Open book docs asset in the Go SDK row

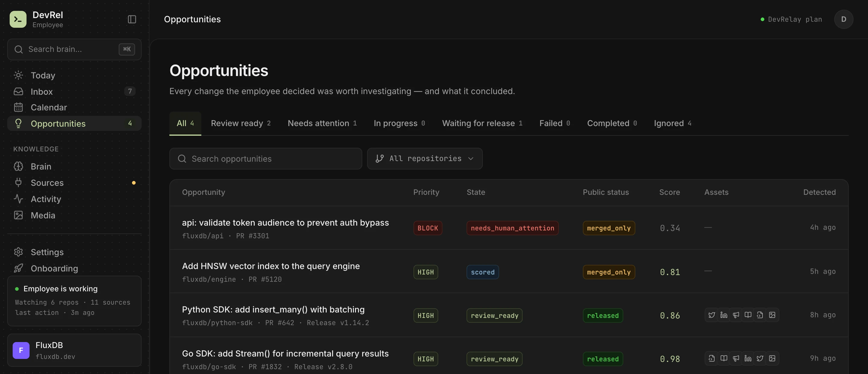(723, 359)
